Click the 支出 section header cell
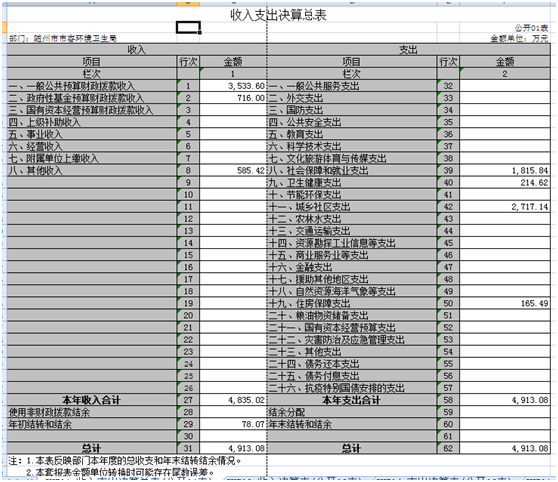 pos(408,50)
